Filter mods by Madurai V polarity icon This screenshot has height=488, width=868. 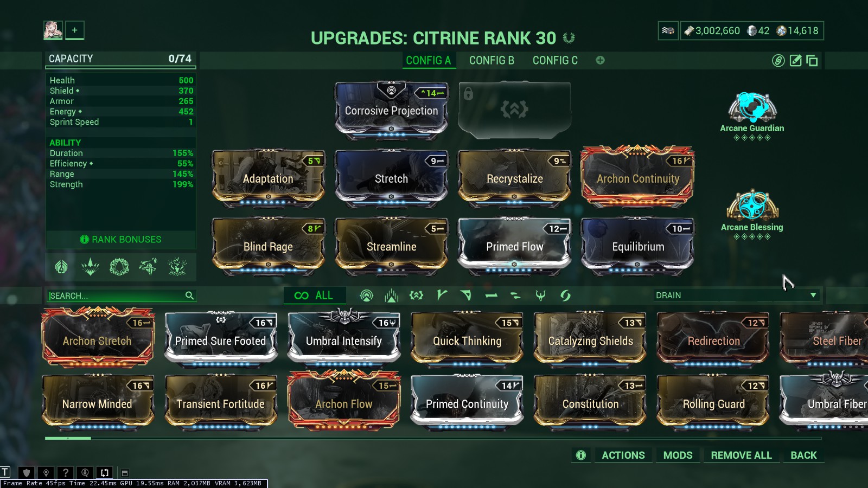click(442, 295)
